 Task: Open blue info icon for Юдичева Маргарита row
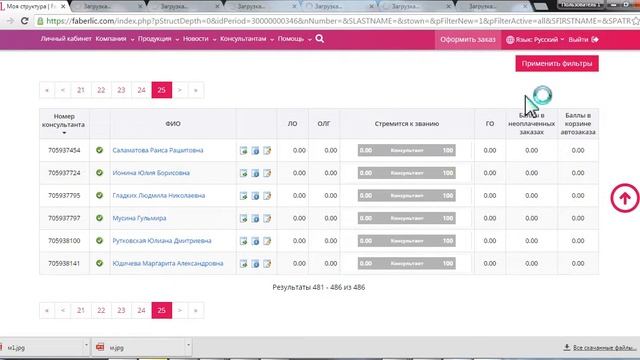click(256, 264)
